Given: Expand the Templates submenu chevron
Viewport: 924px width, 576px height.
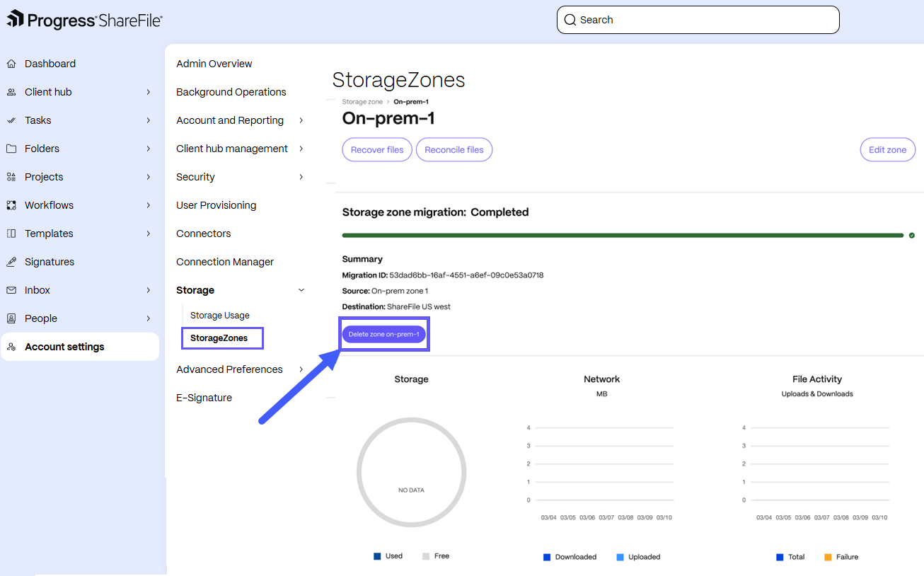Looking at the screenshot, I should (x=149, y=234).
